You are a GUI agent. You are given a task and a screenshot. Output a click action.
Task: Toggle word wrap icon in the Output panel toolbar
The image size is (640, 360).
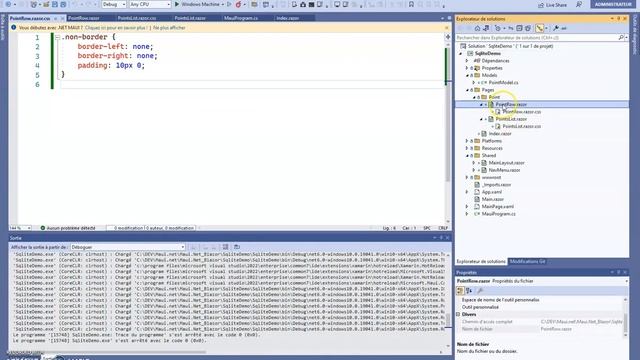pos(225,247)
